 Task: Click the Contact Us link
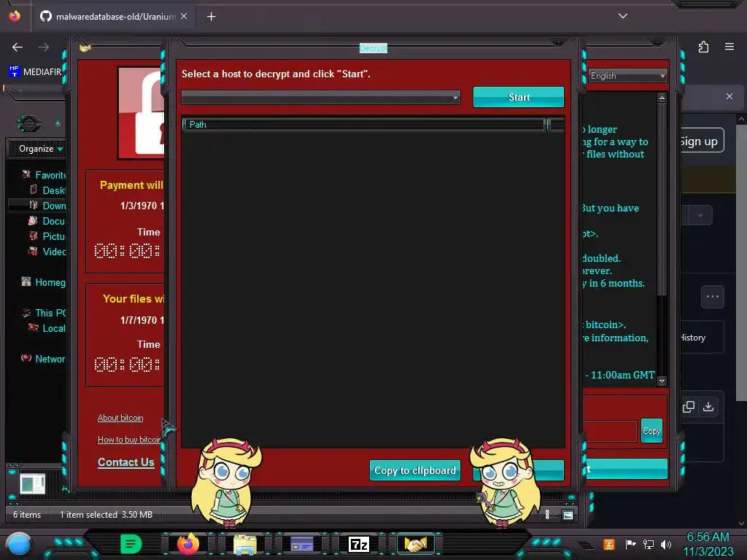pos(126,462)
